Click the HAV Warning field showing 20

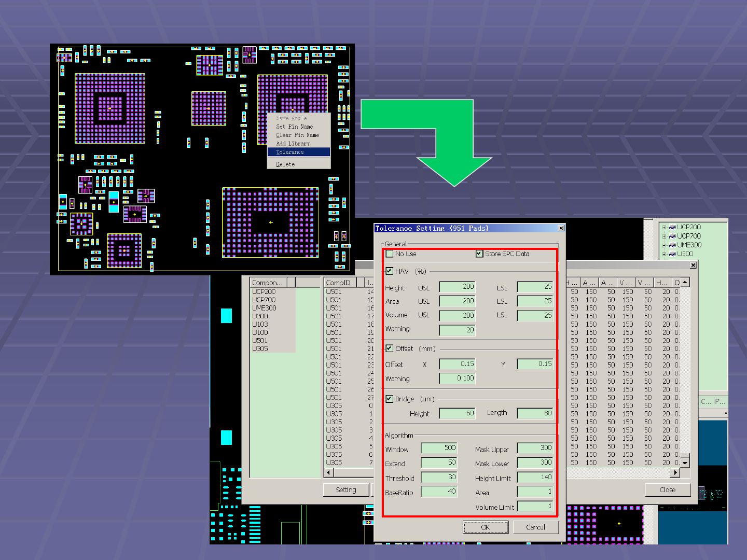[x=458, y=330]
